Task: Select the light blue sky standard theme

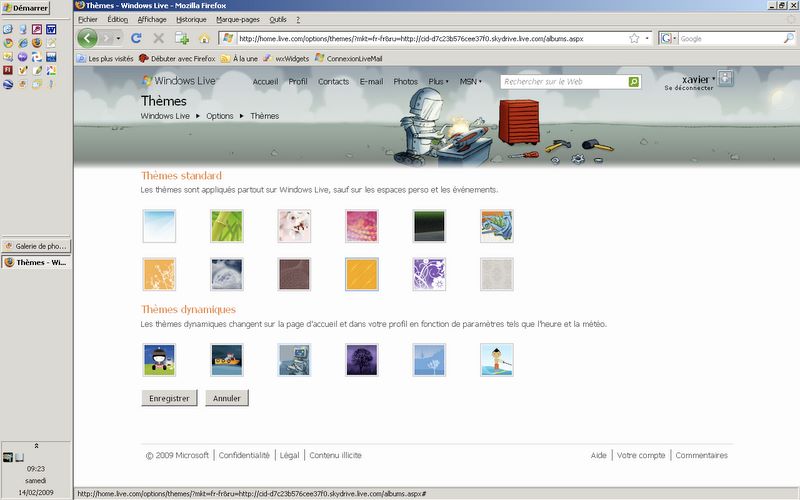Action: (x=159, y=226)
